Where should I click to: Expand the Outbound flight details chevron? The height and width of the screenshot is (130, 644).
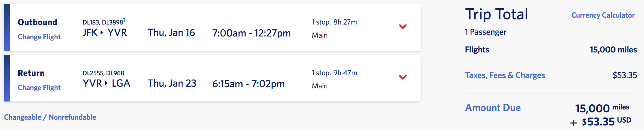(403, 27)
